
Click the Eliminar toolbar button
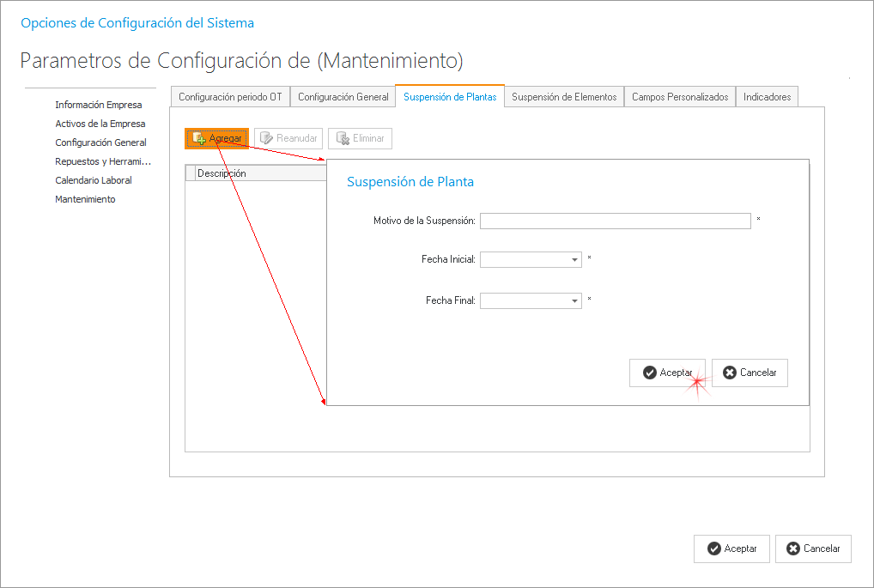point(360,138)
